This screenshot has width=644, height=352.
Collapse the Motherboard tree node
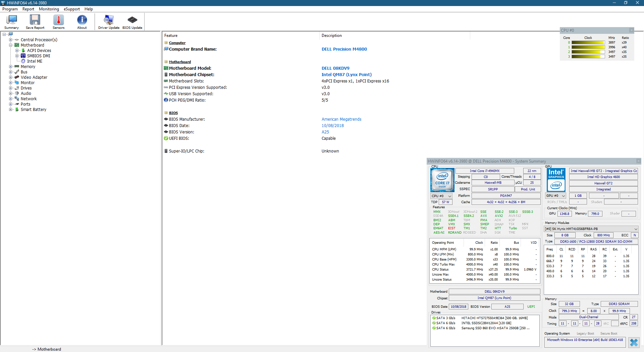(x=10, y=45)
